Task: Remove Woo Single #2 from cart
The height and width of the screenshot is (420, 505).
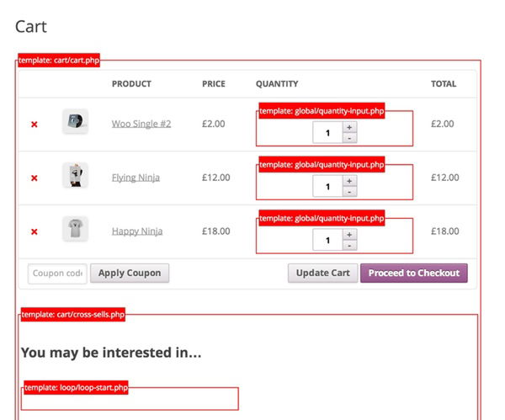Action: click(x=35, y=125)
